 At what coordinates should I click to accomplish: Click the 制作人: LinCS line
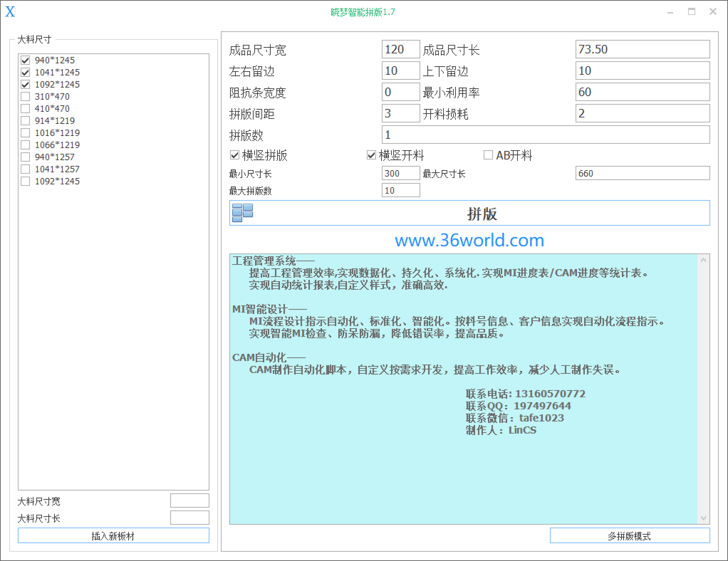(501, 430)
